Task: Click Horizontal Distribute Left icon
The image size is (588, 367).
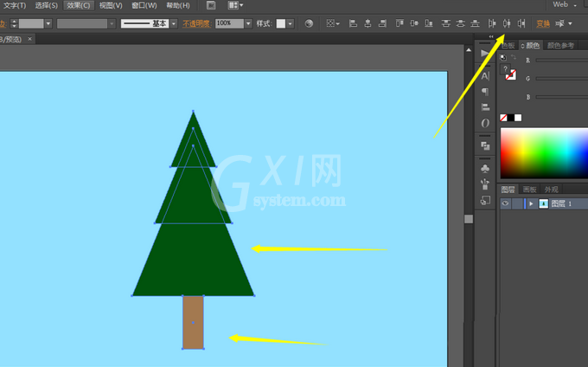Action: coord(492,23)
